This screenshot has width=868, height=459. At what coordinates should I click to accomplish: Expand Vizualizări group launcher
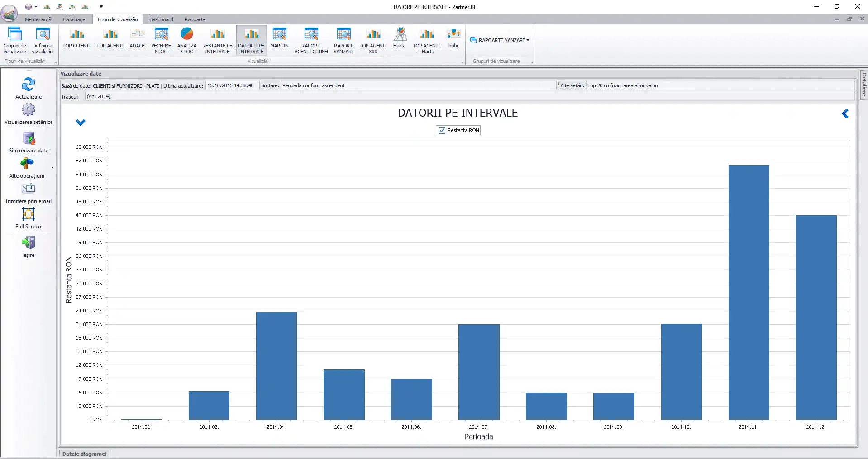tap(463, 62)
